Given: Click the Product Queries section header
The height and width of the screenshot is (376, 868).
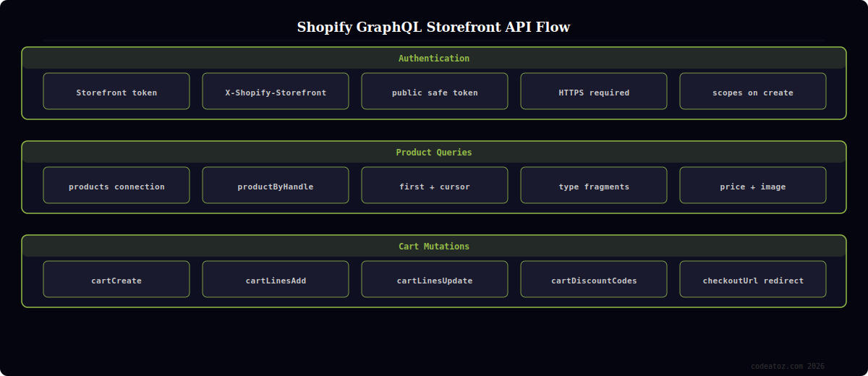Looking at the screenshot, I should point(434,152).
